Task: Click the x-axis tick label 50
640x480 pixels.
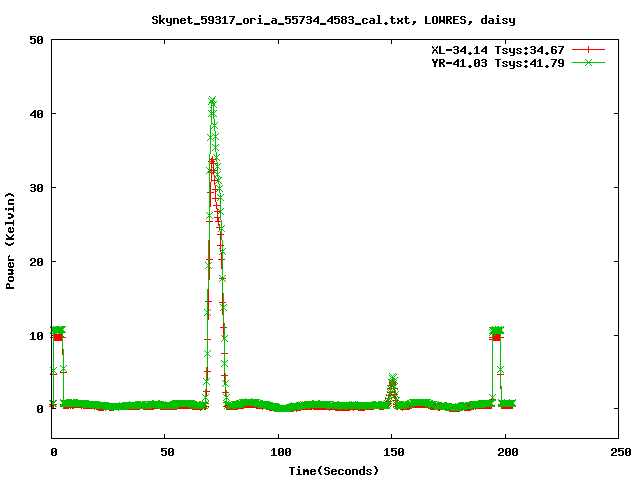Action: (165, 453)
